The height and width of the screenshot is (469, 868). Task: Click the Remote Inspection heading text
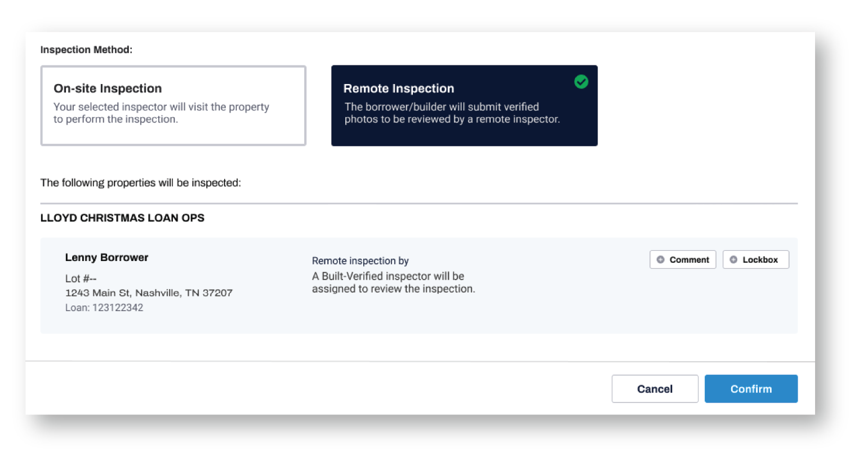399,89
